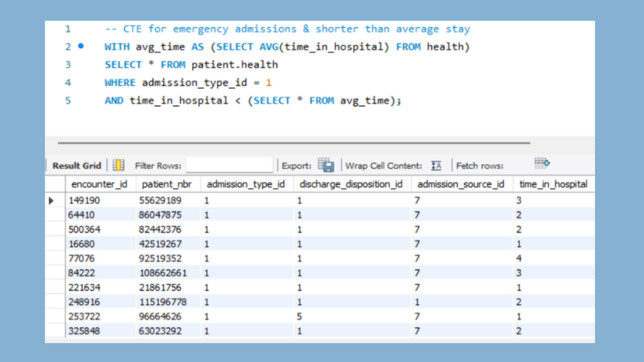Image resolution: width=644 pixels, height=362 pixels.
Task: Click the admission_source_id column header
Action: (461, 184)
